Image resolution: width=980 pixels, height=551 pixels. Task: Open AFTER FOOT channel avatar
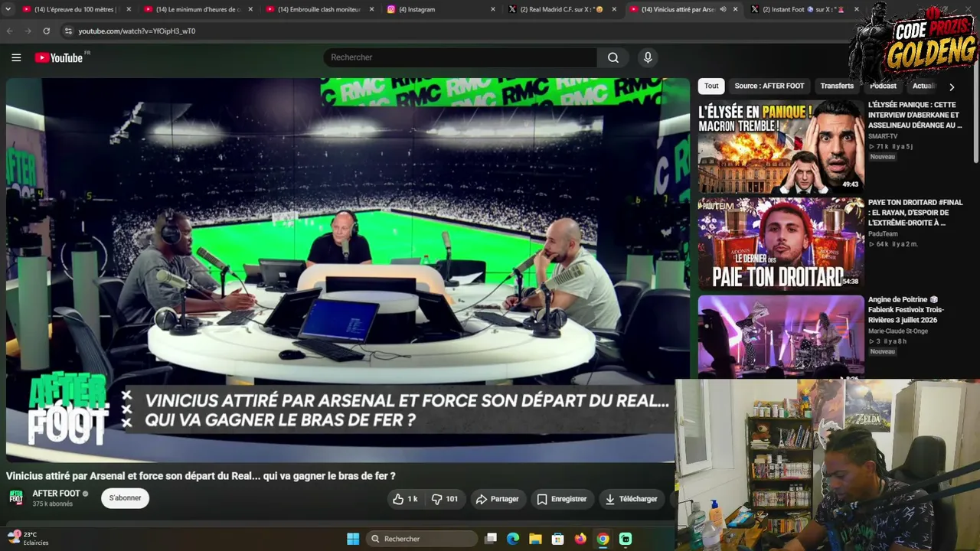(x=16, y=498)
